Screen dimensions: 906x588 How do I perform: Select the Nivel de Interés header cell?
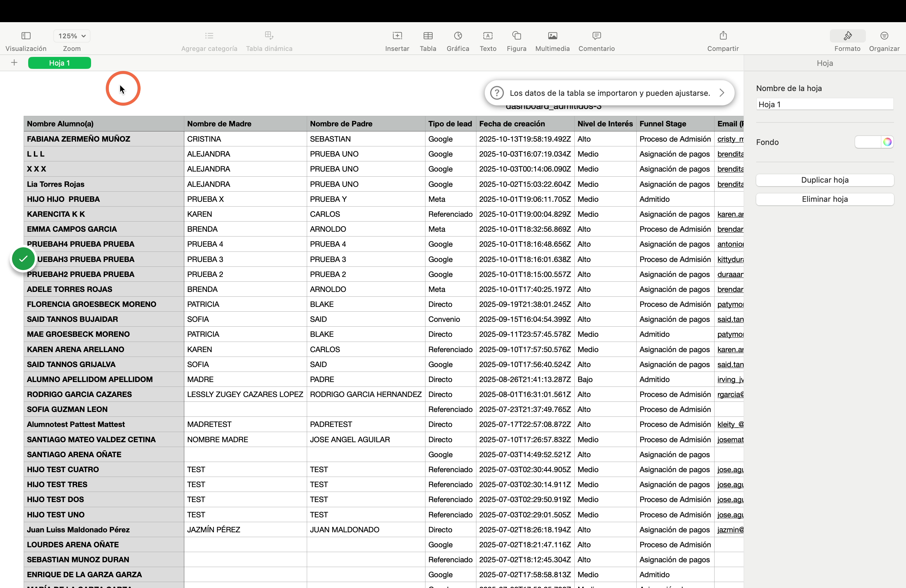click(605, 124)
